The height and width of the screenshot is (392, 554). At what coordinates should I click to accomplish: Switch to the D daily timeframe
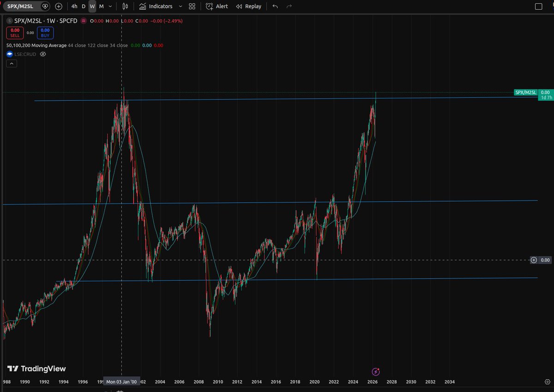84,6
